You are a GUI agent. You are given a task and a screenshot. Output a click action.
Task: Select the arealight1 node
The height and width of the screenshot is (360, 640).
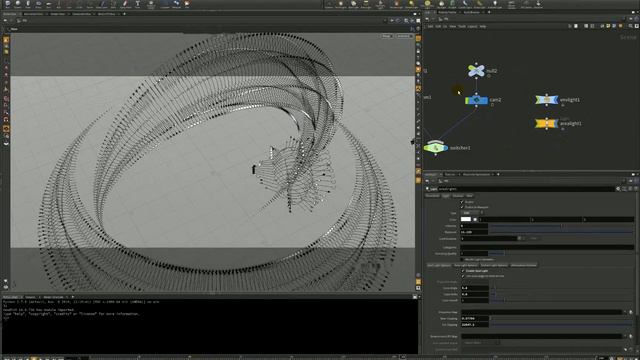pos(547,123)
